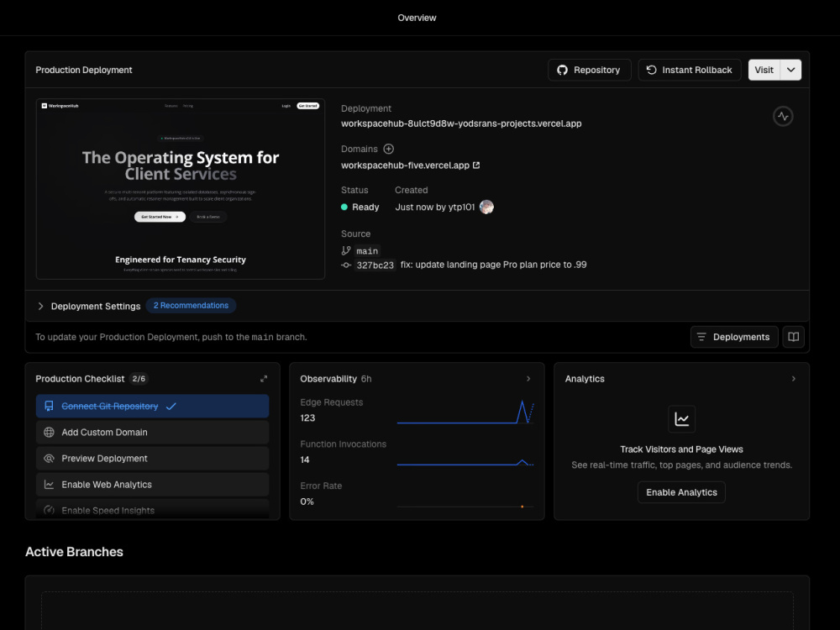The image size is (840, 630).
Task: Open the GitHub Repository button
Action: (x=590, y=71)
